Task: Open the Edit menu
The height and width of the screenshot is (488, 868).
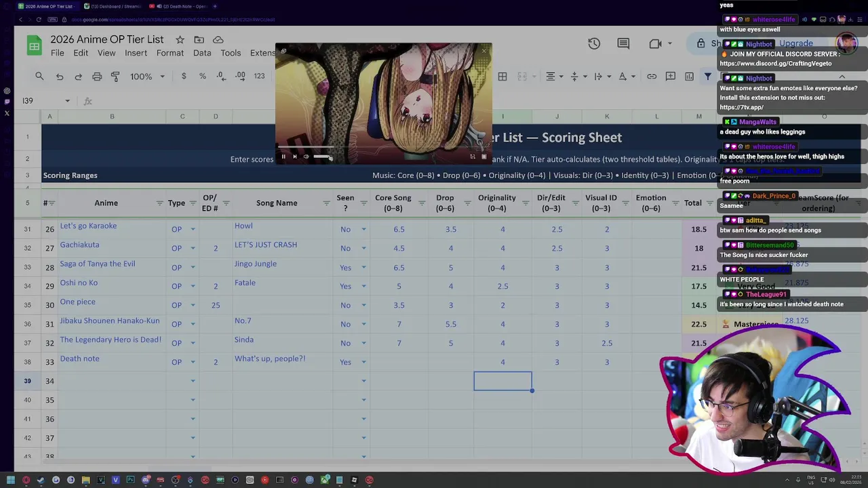Action: pos(81,53)
